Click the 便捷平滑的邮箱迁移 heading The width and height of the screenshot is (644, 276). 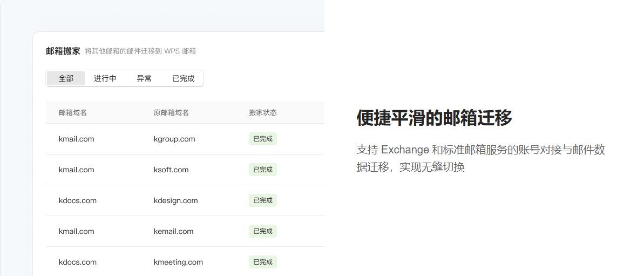[x=434, y=117]
